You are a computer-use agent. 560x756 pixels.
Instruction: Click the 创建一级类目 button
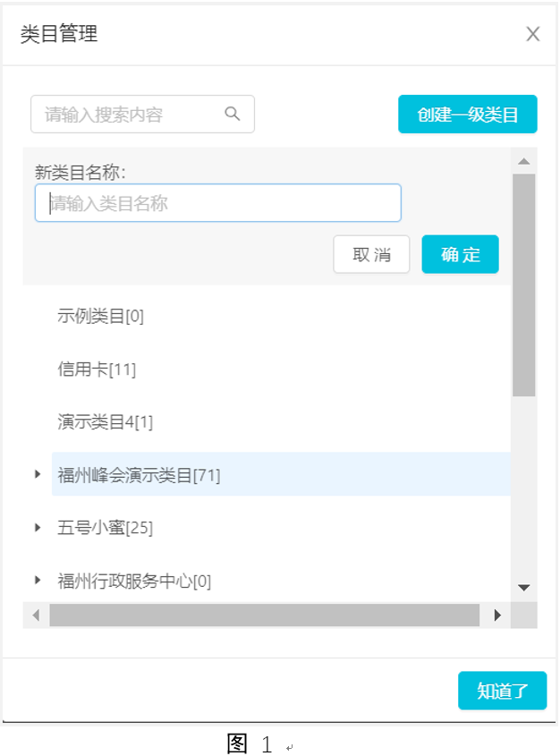tap(468, 115)
